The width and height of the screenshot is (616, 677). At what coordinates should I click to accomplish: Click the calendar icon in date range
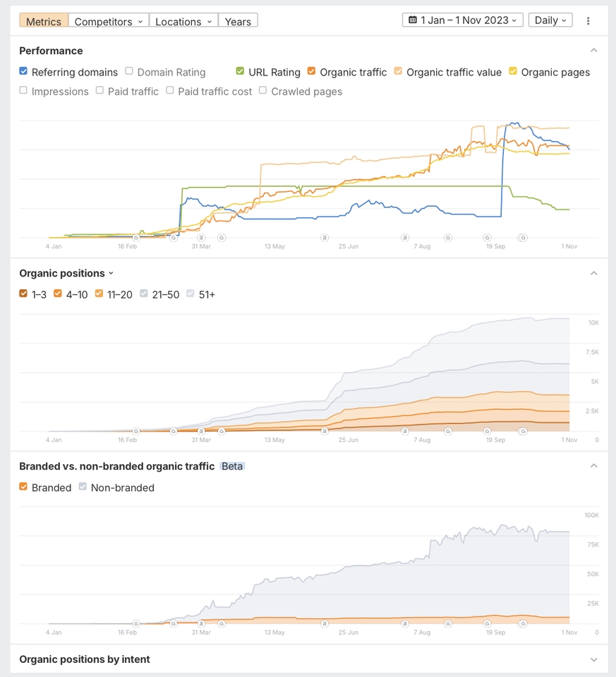[x=413, y=20]
